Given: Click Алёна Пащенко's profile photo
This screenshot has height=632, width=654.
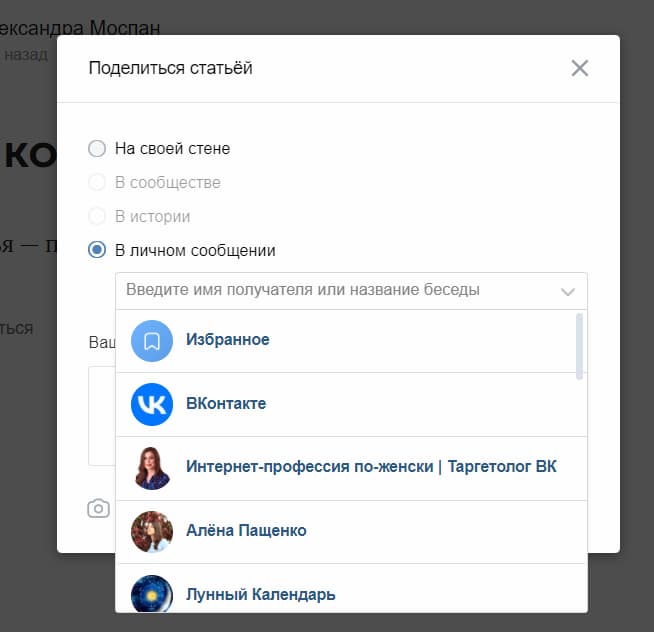Looking at the screenshot, I should (152, 531).
